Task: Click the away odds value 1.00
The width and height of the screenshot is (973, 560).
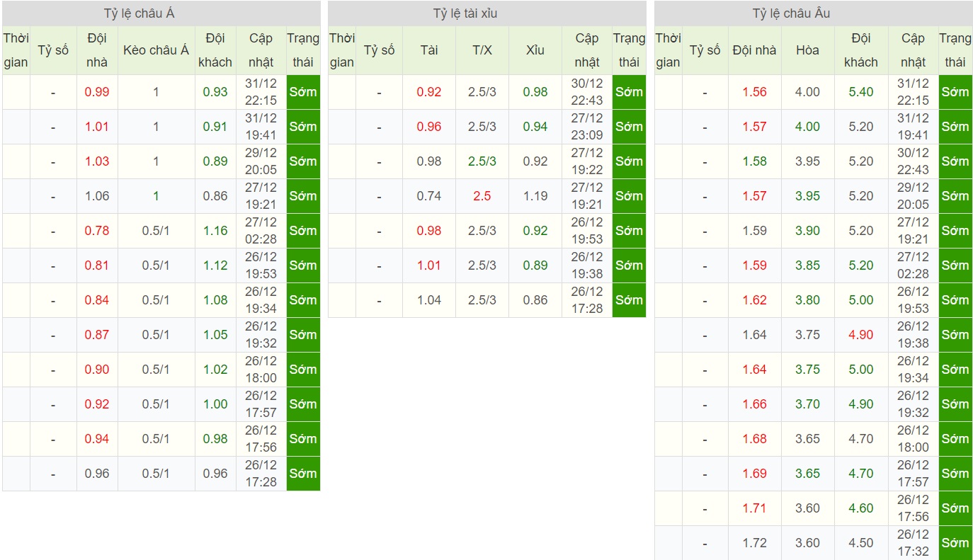Action: (x=215, y=404)
